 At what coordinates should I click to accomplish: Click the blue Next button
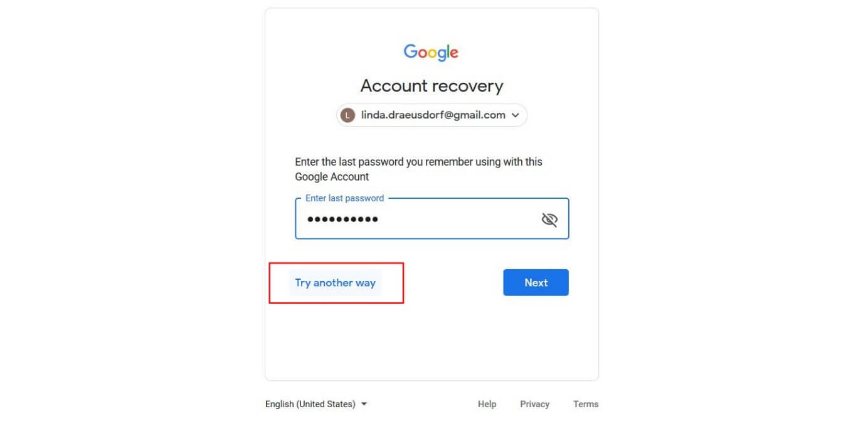tap(536, 282)
